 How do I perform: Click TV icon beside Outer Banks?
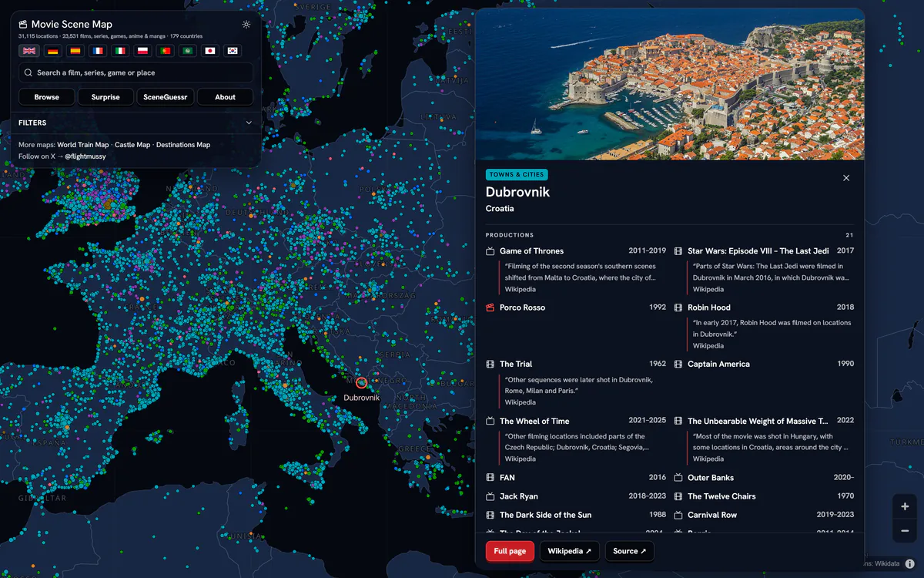(678, 478)
